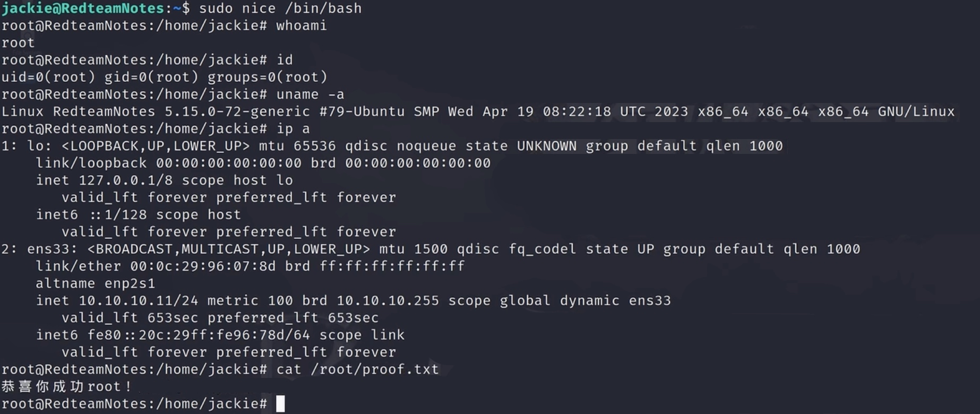Screen dimensions: 980x414
Task: Click the IP address 10.10.10.11/24
Action: coord(138,301)
